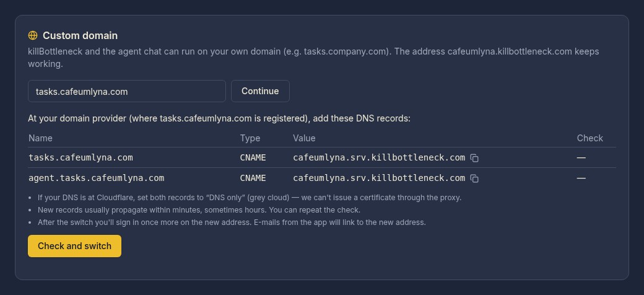Click the Check column header

[x=590, y=138]
